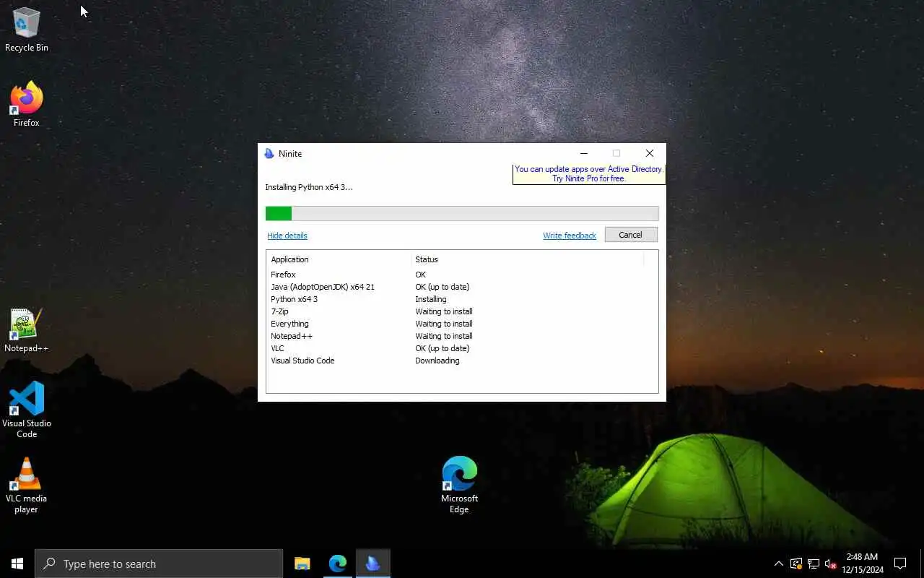Open the Windows Start menu

tap(17, 564)
